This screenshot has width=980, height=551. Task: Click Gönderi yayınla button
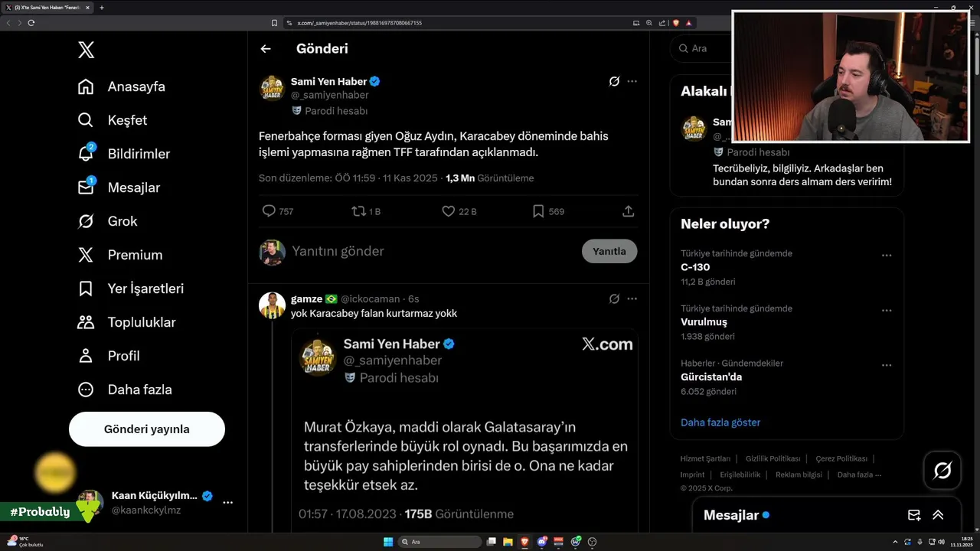coord(147,429)
